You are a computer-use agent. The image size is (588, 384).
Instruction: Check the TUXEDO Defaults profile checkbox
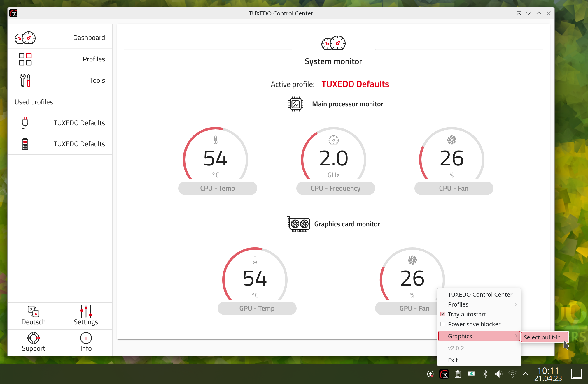coord(60,123)
